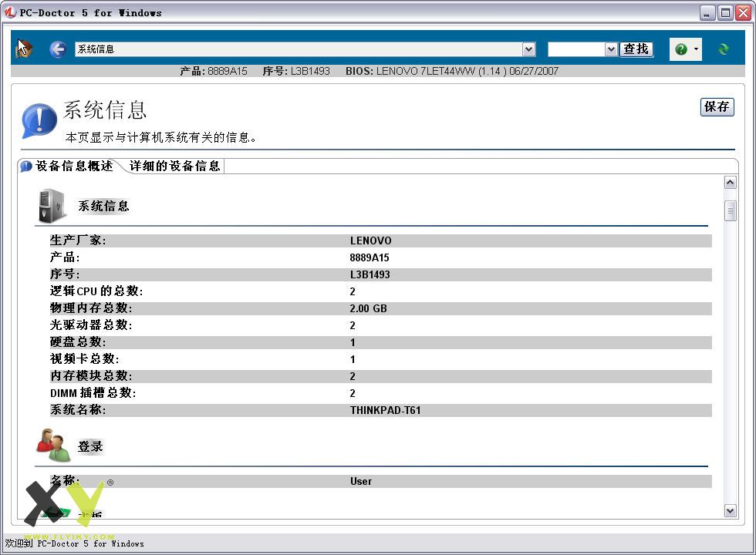Select the THINKPAD-T61 system name

click(x=385, y=410)
